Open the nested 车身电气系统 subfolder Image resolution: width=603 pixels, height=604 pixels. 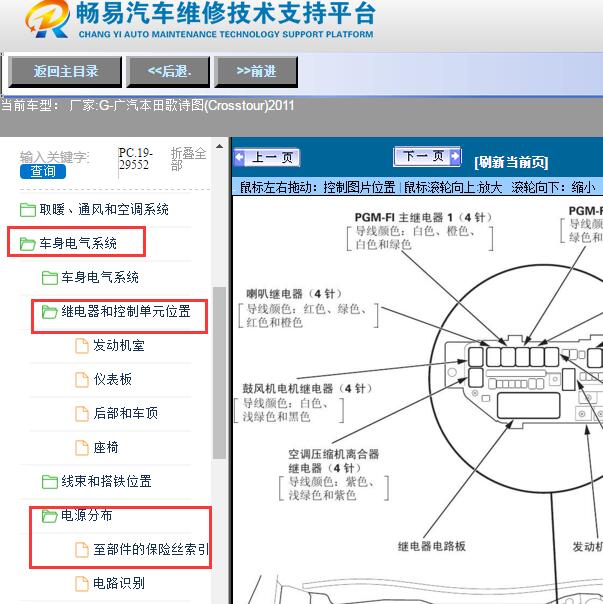click(100, 277)
